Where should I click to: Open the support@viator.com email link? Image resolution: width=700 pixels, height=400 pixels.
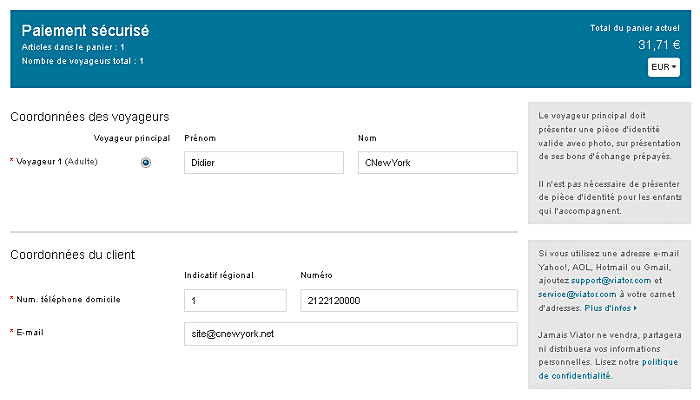pyautogui.click(x=611, y=280)
